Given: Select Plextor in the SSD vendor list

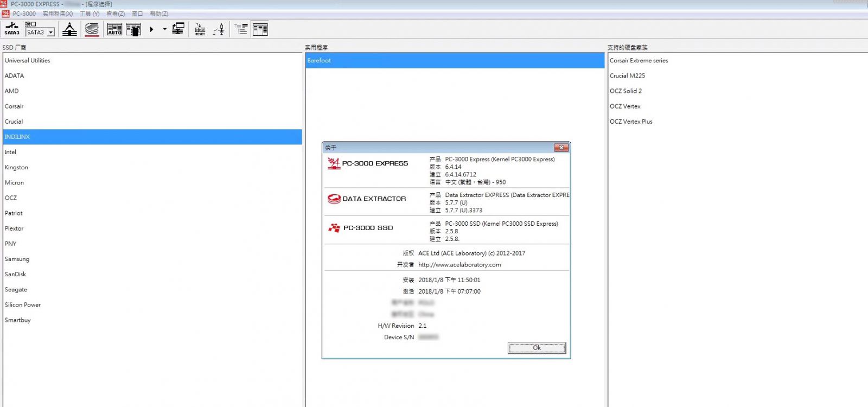Looking at the screenshot, I should [x=152, y=228].
